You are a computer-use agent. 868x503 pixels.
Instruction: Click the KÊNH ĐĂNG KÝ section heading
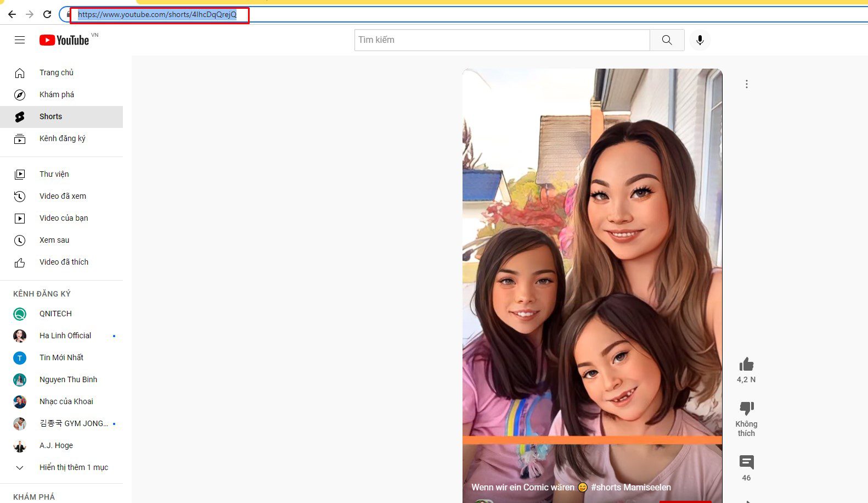coord(42,294)
